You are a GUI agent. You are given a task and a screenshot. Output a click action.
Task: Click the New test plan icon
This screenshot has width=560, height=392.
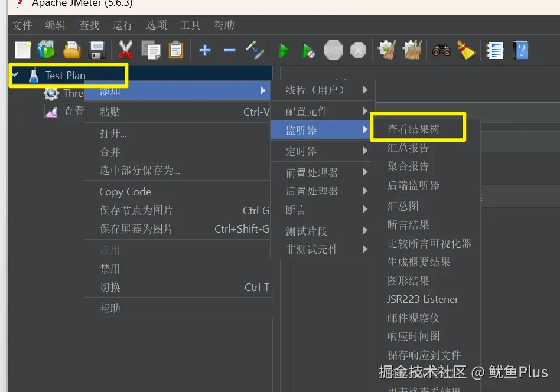pyautogui.click(x=23, y=50)
